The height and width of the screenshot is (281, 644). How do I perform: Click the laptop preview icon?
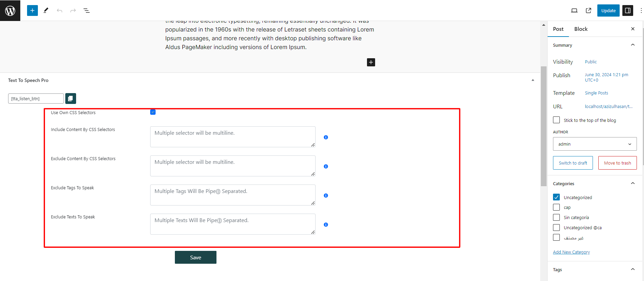click(574, 10)
